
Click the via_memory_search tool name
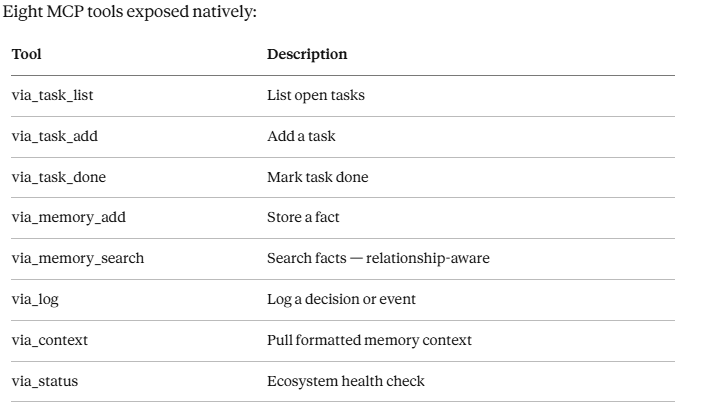coord(78,258)
